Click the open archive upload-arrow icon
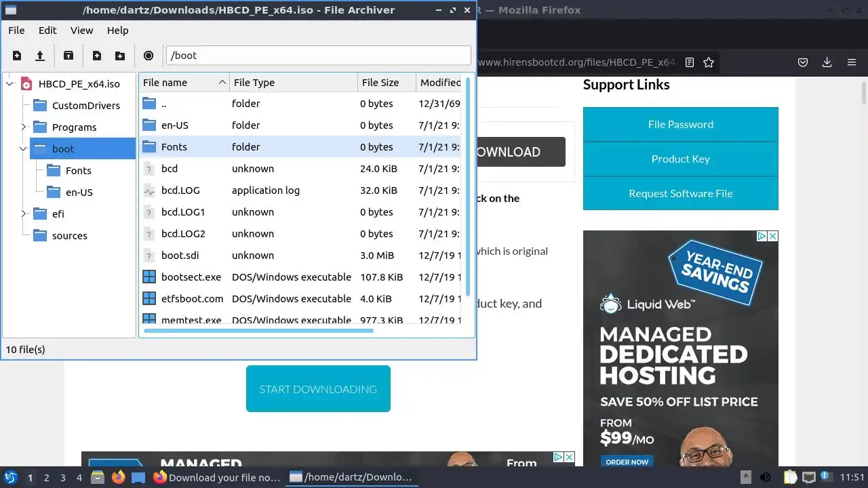The image size is (868, 488). 40,56
